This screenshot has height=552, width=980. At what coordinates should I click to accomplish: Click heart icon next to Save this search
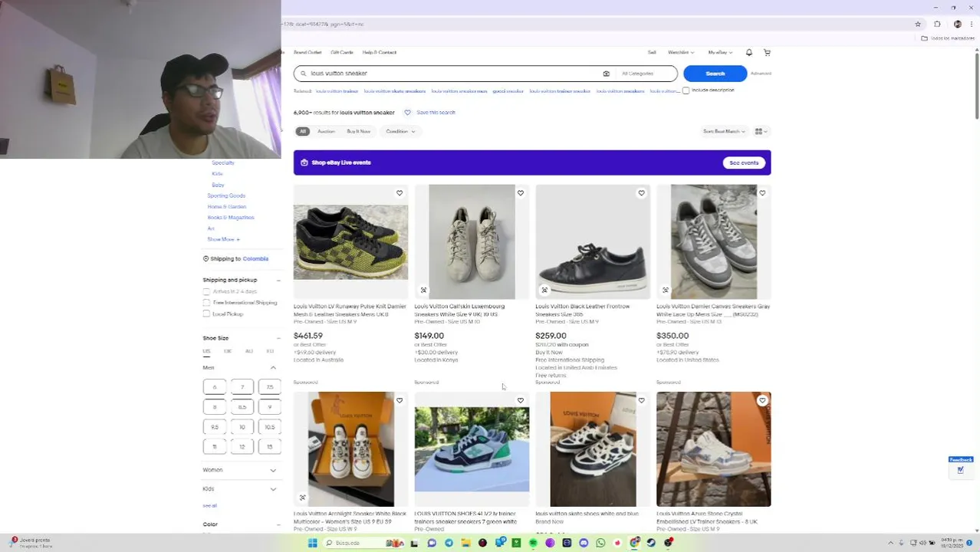click(x=407, y=113)
